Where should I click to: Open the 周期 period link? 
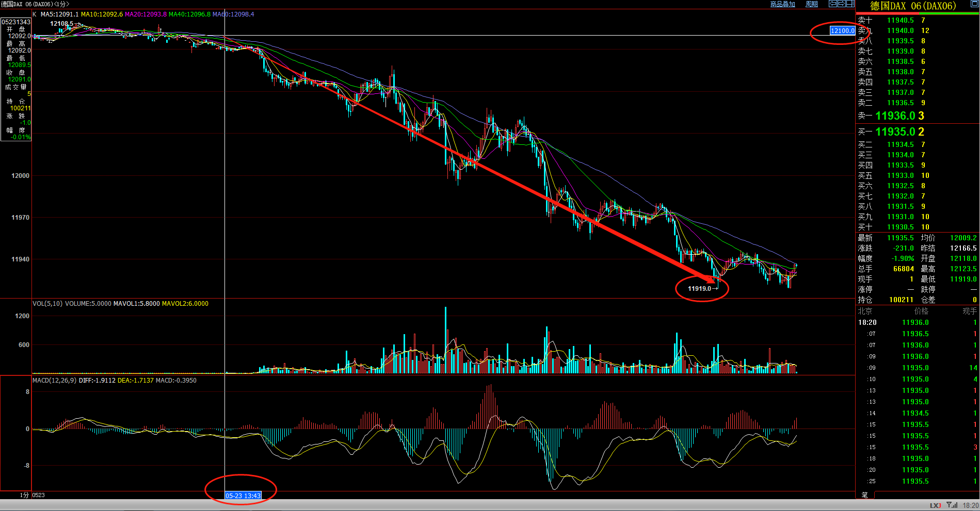(812, 4)
